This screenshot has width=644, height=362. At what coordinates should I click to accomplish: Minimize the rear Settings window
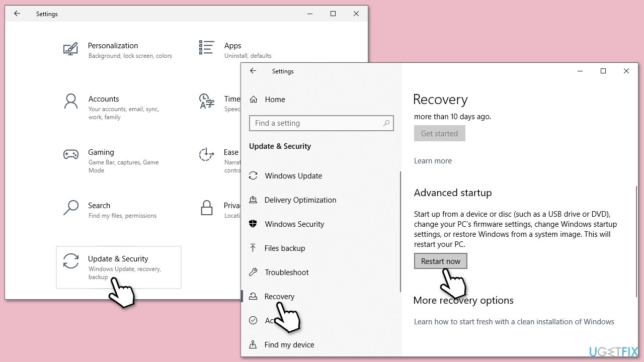tap(310, 14)
